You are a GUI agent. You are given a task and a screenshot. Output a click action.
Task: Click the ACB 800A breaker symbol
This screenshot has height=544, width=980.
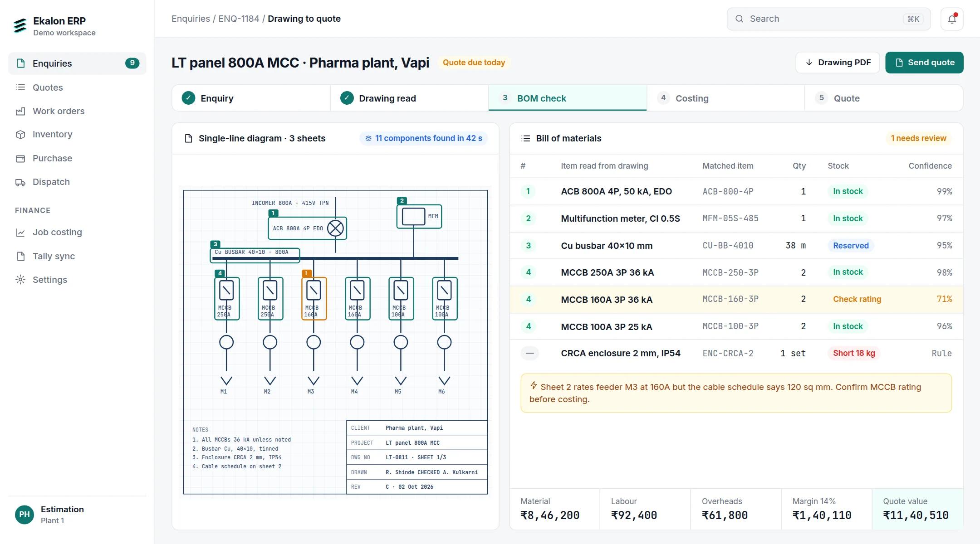tap(336, 228)
